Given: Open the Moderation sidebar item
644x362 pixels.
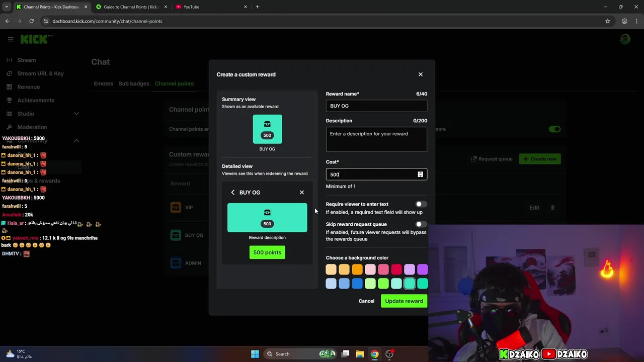Looking at the screenshot, I should tap(32, 127).
